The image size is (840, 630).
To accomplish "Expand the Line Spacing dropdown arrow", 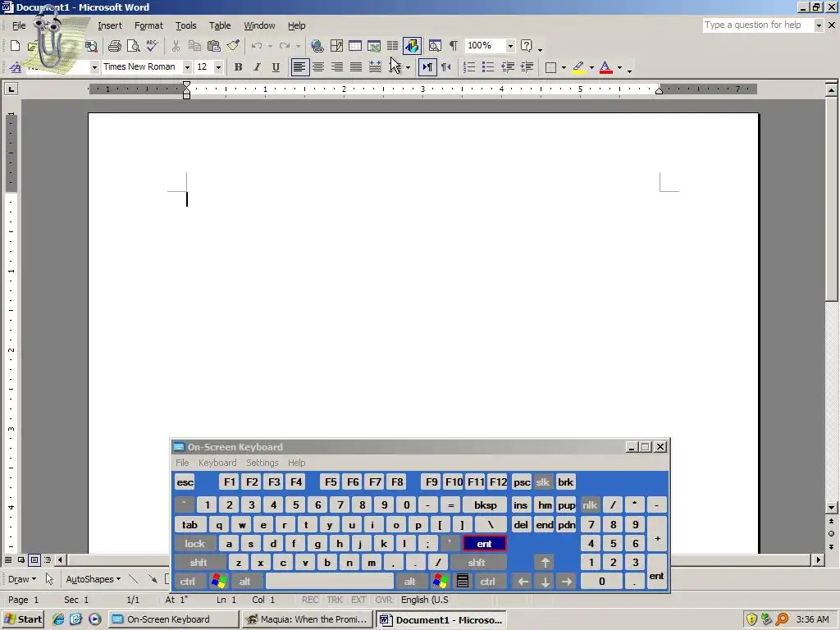I will [x=409, y=67].
